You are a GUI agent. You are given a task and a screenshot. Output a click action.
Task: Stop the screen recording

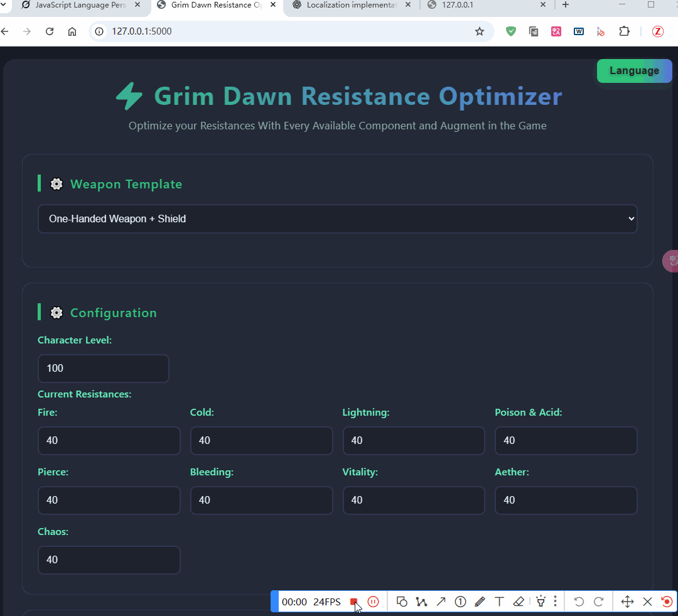[353, 602]
